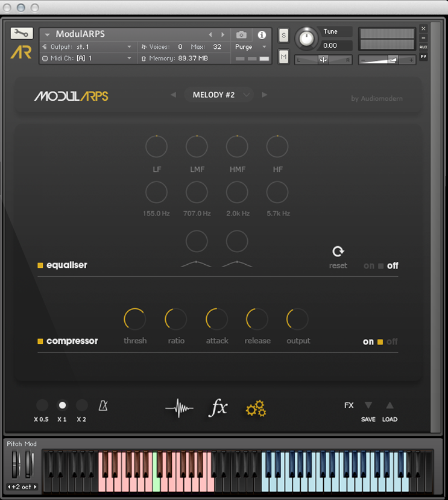Viewport: 448px width, 500px height.
Task: Click the pan slider center handle
Action: [323, 60]
